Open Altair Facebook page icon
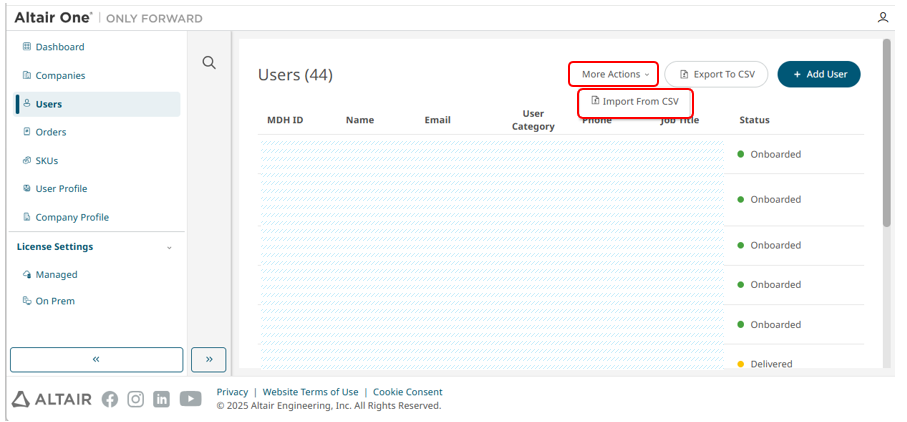Image resolution: width=907 pixels, height=422 pixels. pyautogui.click(x=110, y=399)
